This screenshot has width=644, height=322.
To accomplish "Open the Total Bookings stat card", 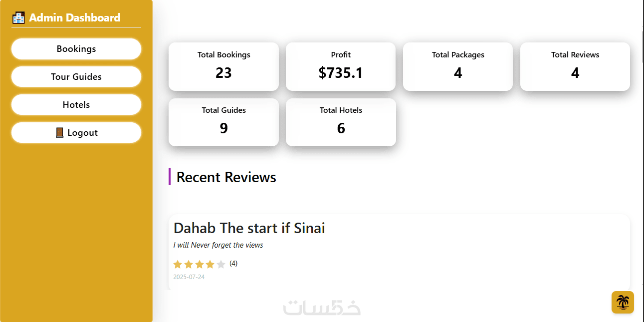I will click(223, 66).
